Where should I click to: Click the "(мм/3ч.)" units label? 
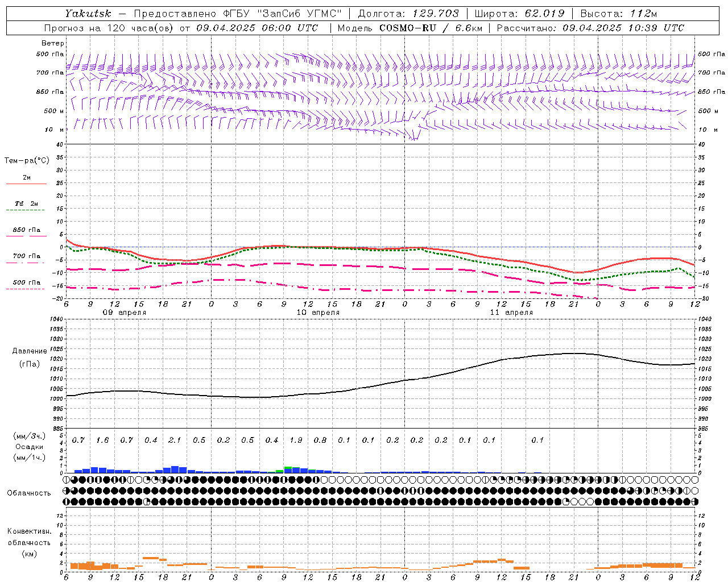click(29, 436)
